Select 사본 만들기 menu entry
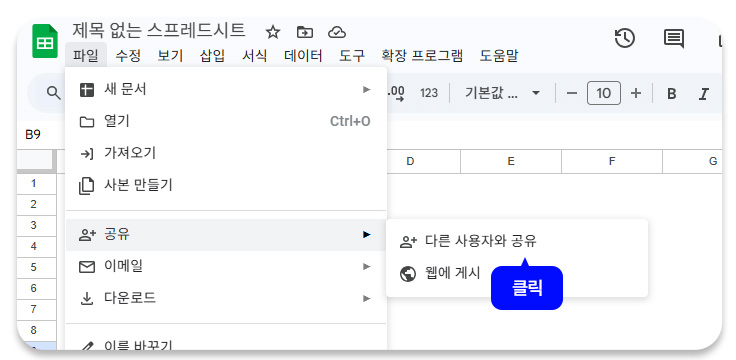 pos(226,185)
